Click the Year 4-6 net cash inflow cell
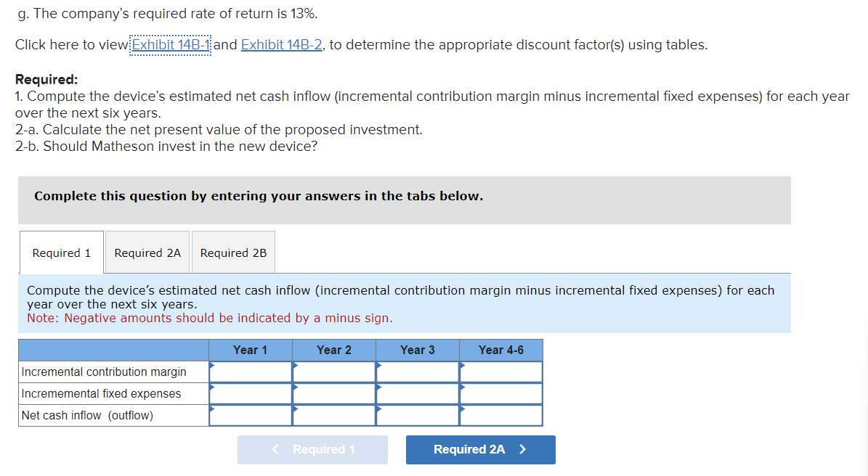This screenshot has height=476, width=868. point(500,415)
